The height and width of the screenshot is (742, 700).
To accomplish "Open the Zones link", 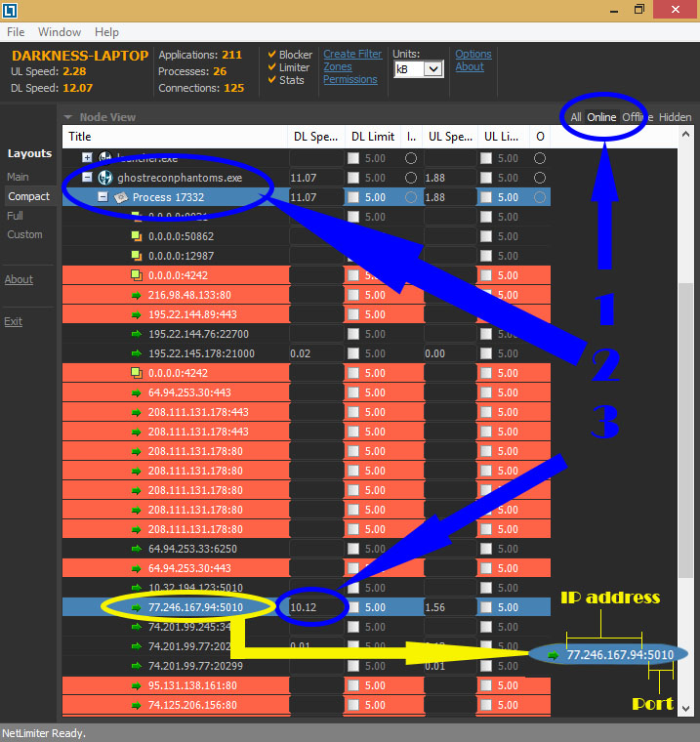I will (338, 66).
